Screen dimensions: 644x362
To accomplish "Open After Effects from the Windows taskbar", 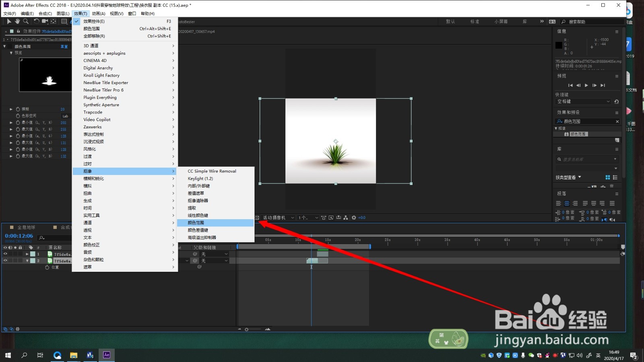I will 107,355.
